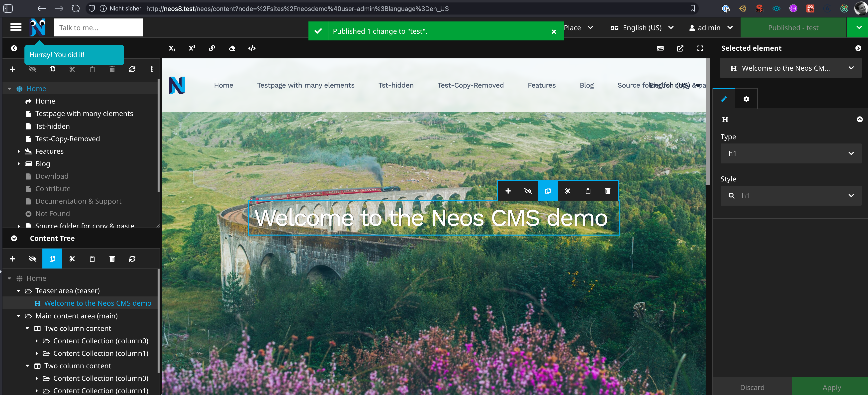The width and height of the screenshot is (868, 395).
Task: Toggle hide in inline headline toolbar
Action: (528, 191)
